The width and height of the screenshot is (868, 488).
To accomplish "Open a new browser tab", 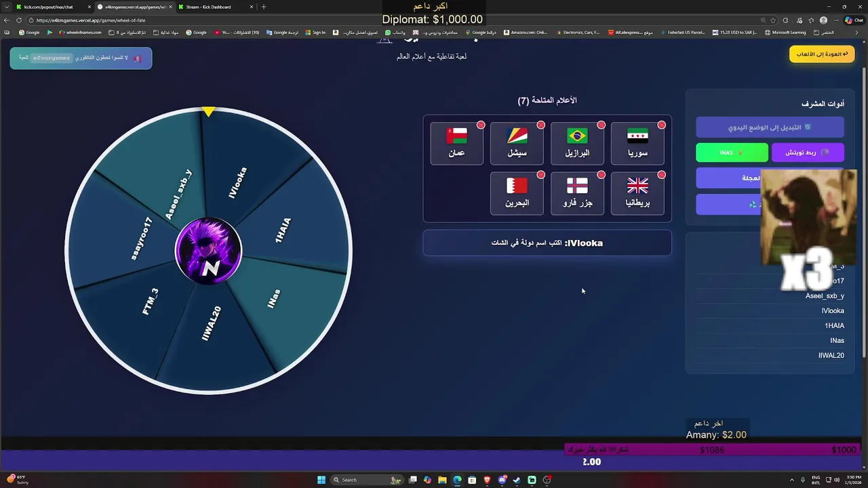I will 264,7.
